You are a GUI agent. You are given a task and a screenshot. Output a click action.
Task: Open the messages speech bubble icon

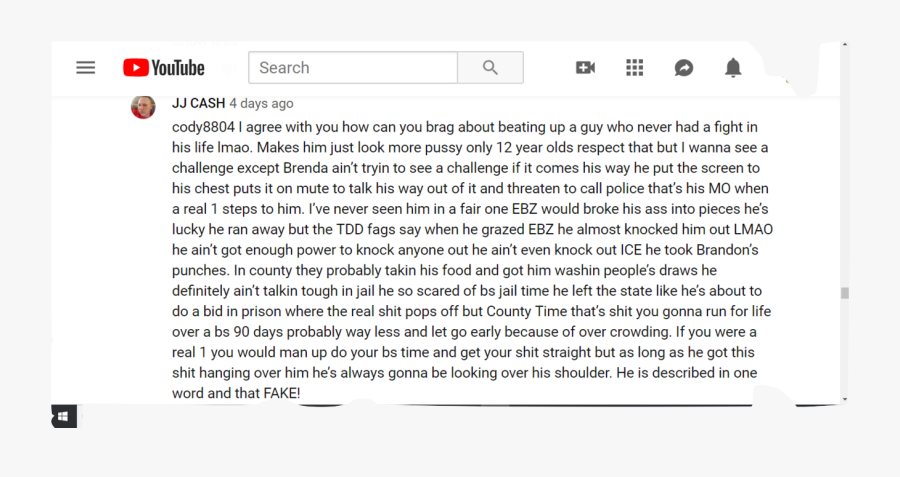pyautogui.click(x=684, y=68)
